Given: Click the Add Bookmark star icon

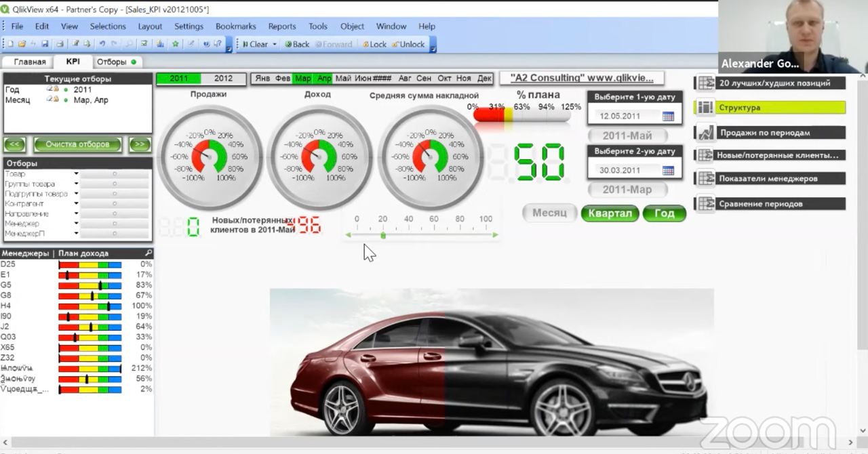Looking at the screenshot, I should click(x=175, y=44).
